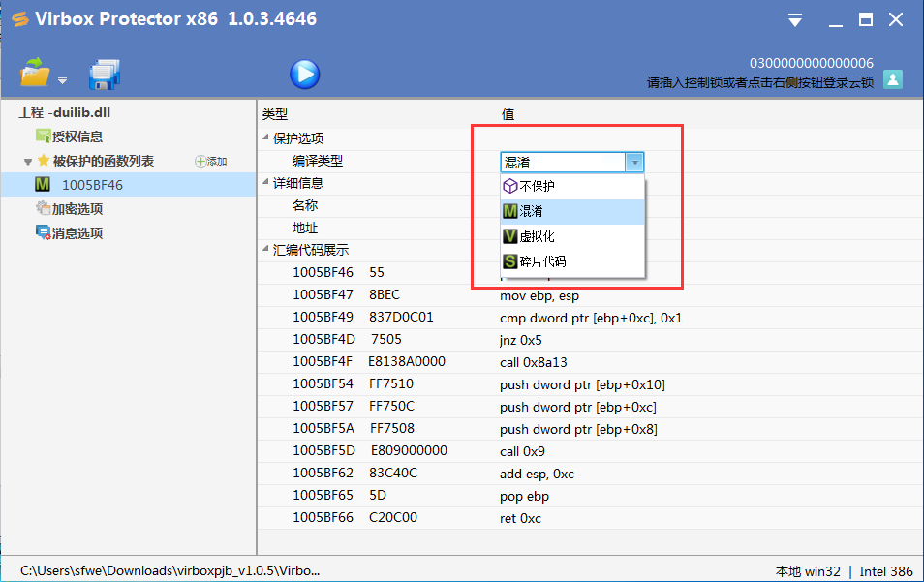The image size is (924, 582).
Task: Click the 编译类型 combo box arrow
Action: [634, 162]
